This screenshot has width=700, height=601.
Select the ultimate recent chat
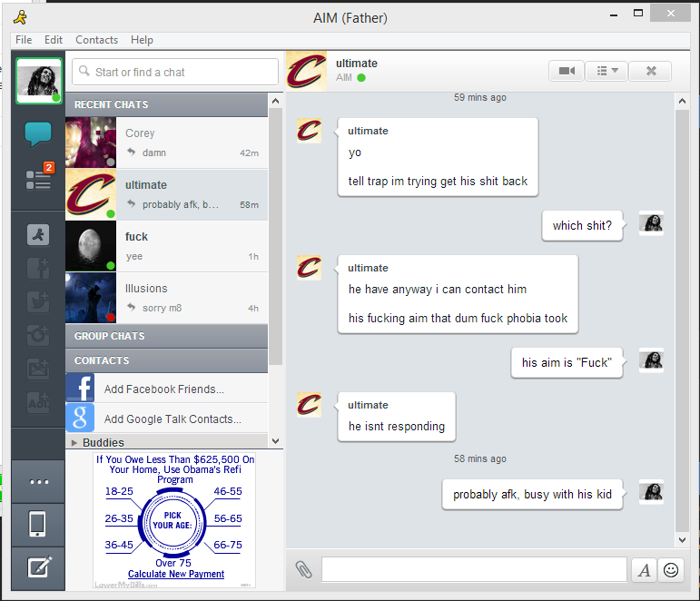pos(166,194)
